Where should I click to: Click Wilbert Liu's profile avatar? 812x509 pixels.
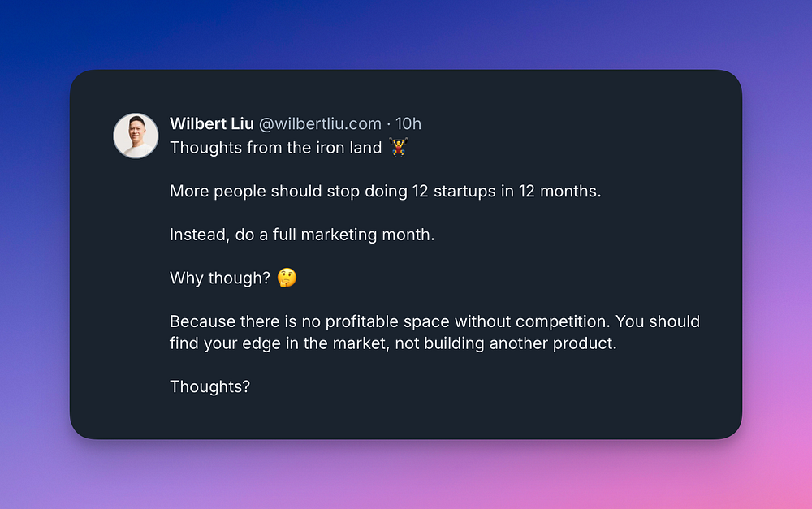[136, 136]
